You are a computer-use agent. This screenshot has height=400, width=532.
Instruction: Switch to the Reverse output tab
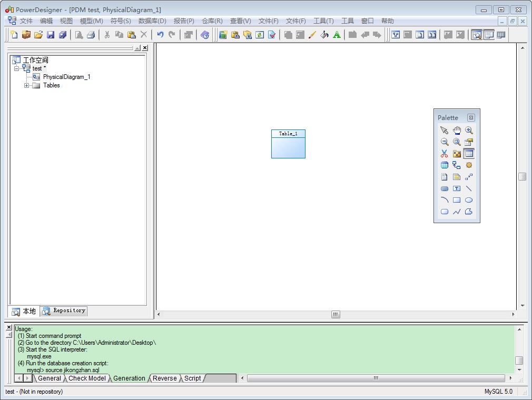tap(164, 378)
